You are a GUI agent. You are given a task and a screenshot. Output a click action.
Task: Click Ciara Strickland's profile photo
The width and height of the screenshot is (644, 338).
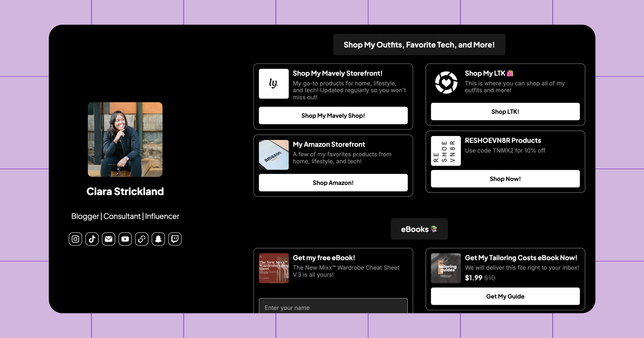[125, 139]
